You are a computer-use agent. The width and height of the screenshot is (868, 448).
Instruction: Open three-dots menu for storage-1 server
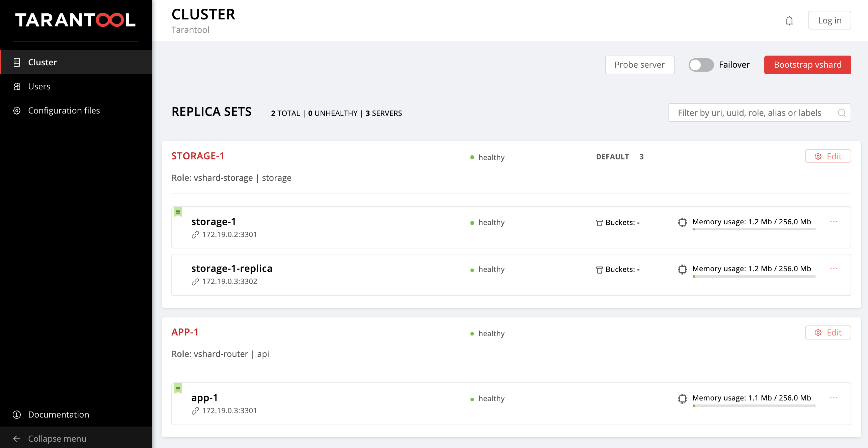[834, 221]
